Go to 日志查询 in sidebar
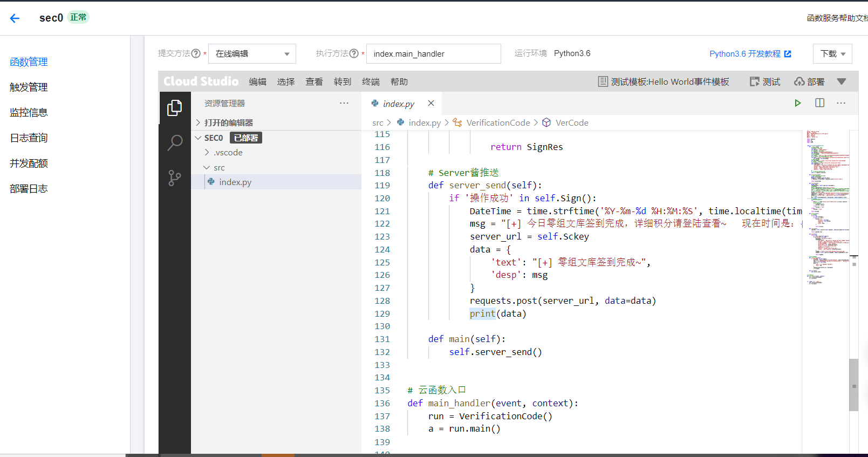This screenshot has width=868, height=457. tap(29, 138)
